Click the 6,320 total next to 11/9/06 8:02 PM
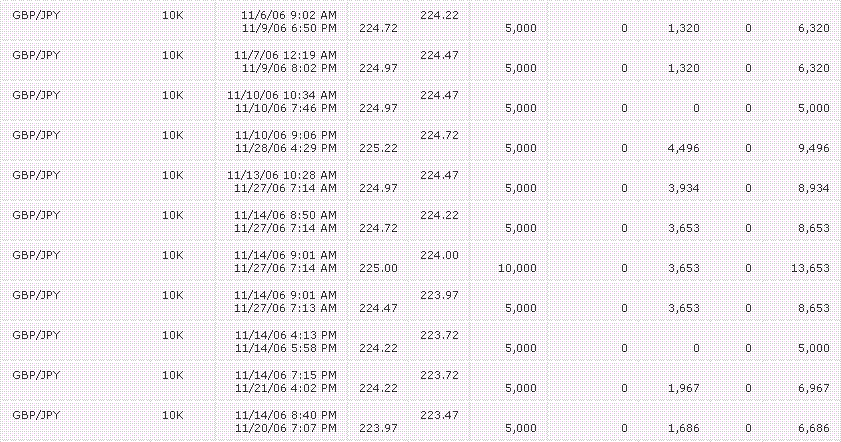This screenshot has width=841, height=442. [814, 68]
